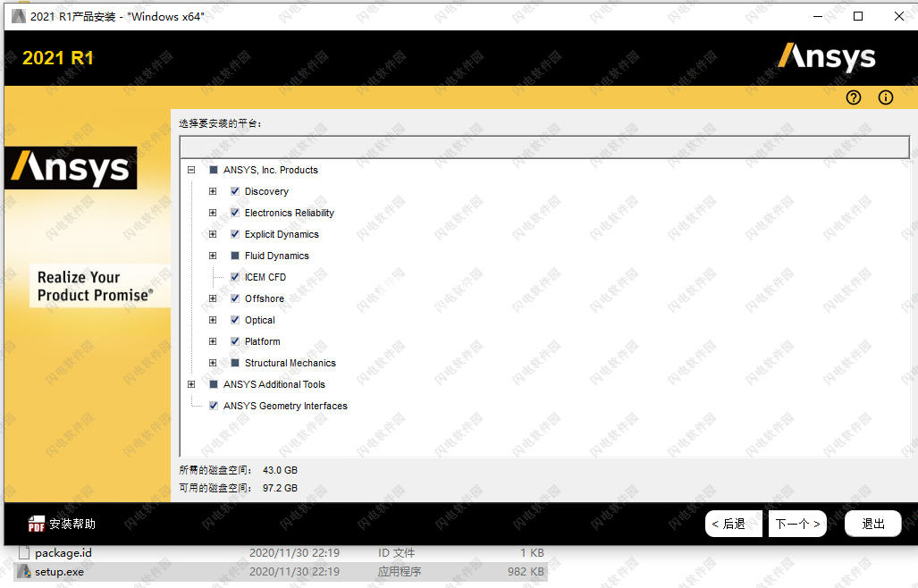Click the 43.0 GB required disk space value
Viewport: 918px width, 588px height.
click(x=280, y=470)
